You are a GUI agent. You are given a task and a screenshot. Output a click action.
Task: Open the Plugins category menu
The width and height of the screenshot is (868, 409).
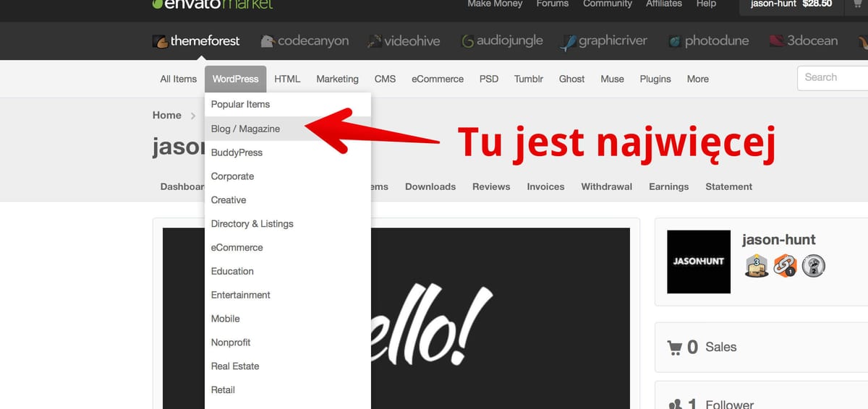(655, 79)
